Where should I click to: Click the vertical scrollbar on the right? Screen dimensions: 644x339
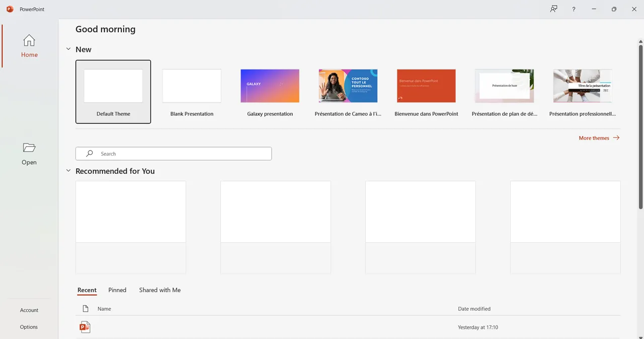(640, 127)
